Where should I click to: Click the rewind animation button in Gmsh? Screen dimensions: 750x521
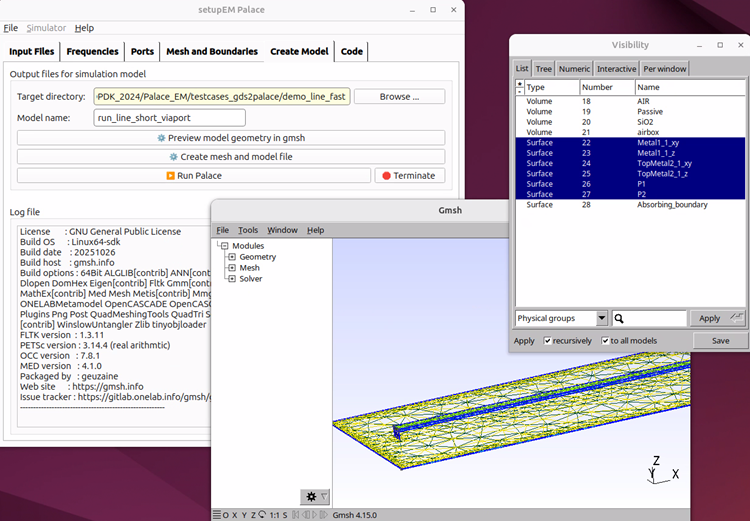tap(295, 515)
